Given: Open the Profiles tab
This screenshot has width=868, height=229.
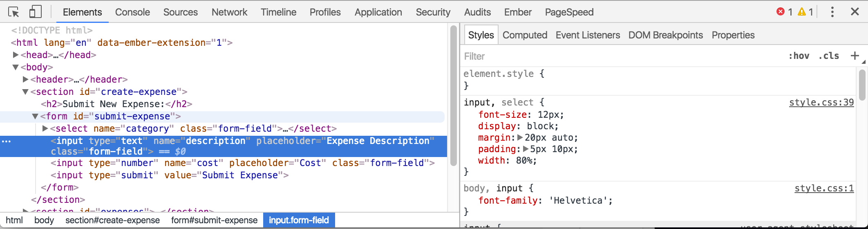Looking at the screenshot, I should click(x=325, y=12).
